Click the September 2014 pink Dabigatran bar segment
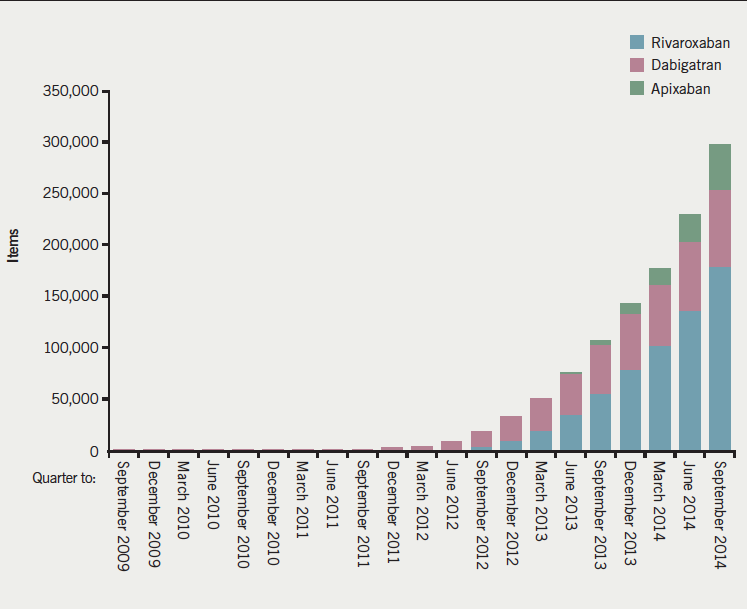This screenshot has width=747, height=609. (720, 228)
